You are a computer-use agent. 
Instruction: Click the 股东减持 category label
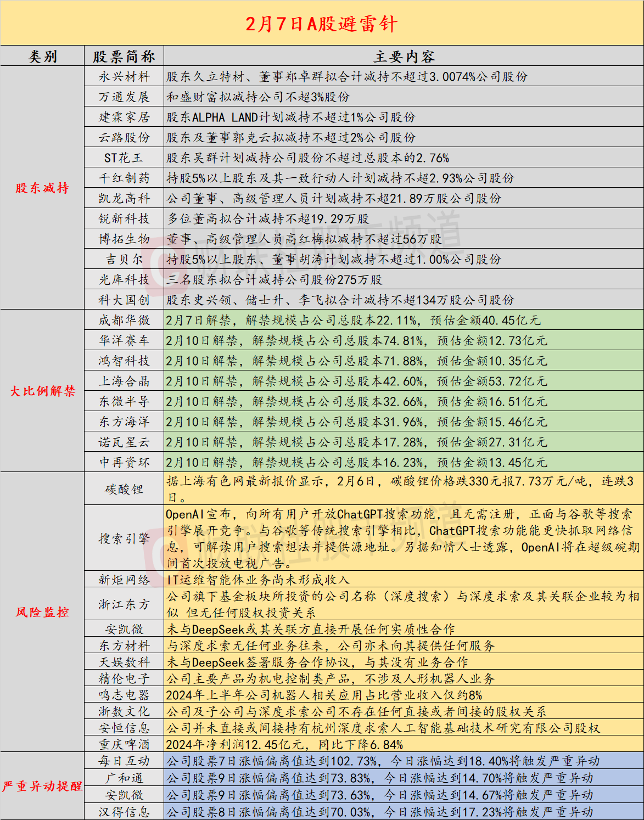click(x=42, y=189)
